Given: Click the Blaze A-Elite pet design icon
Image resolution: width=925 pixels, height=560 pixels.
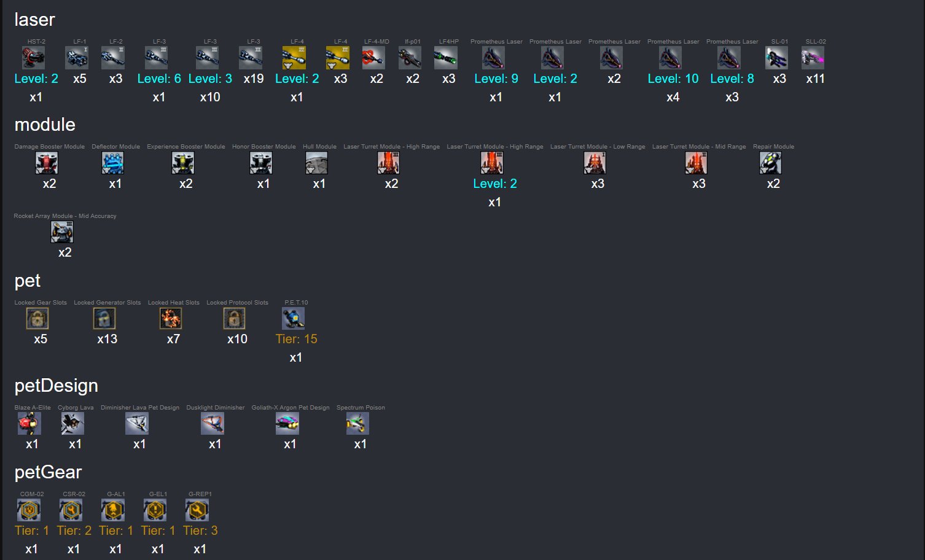Looking at the screenshot, I should (29, 424).
